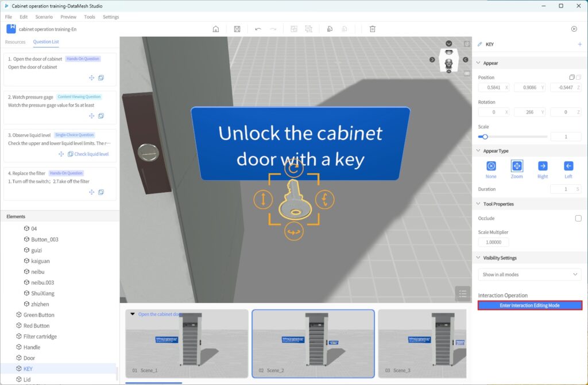Collapse the Tool Properties section
The height and width of the screenshot is (385, 588).
(479, 204)
